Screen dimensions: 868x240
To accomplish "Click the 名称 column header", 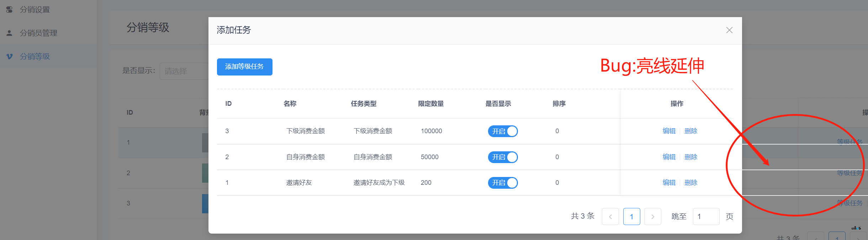I will tap(290, 104).
